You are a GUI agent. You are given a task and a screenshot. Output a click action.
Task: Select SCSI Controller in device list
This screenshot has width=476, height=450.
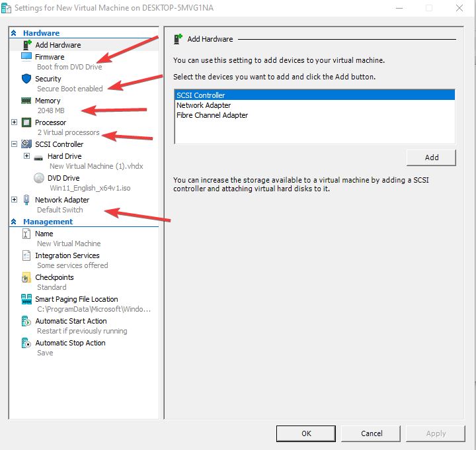(x=315, y=95)
